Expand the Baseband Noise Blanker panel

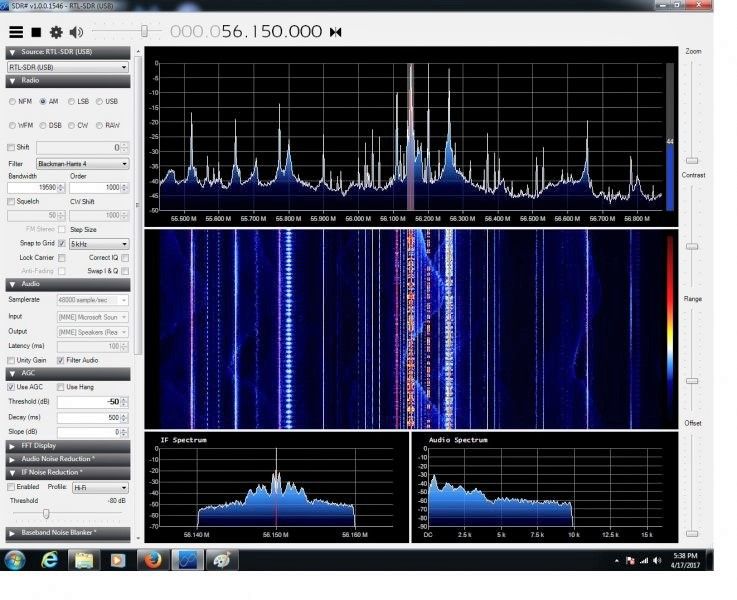click(68, 533)
